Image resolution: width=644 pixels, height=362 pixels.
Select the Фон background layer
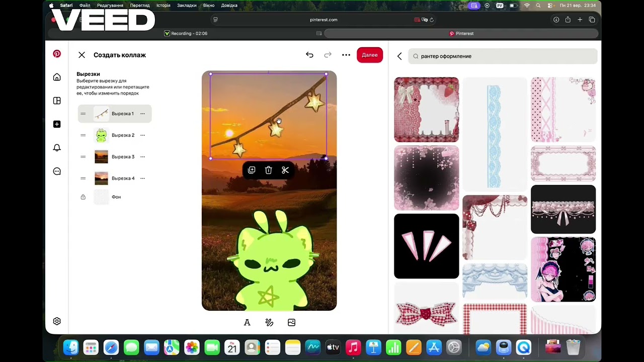[115, 197]
